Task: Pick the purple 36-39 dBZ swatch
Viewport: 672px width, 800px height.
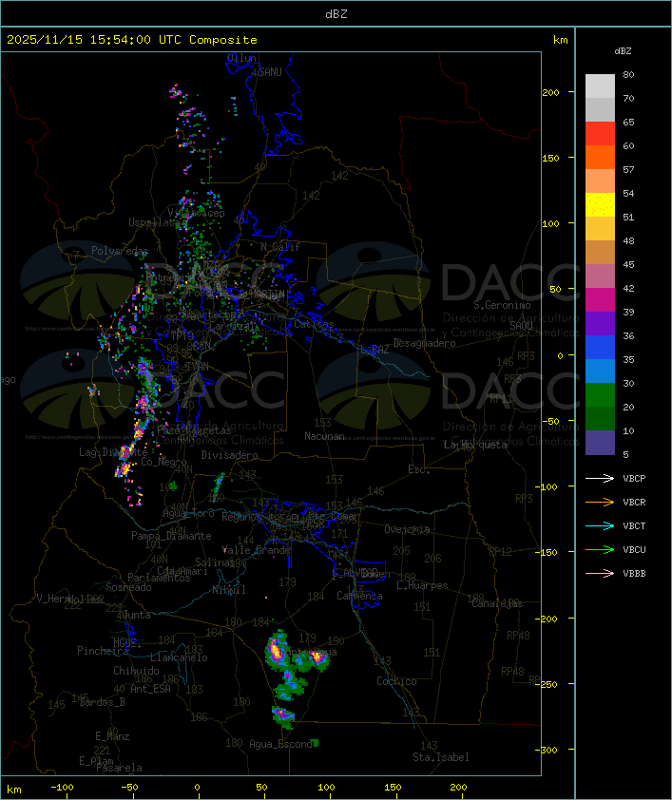Action: [600, 323]
